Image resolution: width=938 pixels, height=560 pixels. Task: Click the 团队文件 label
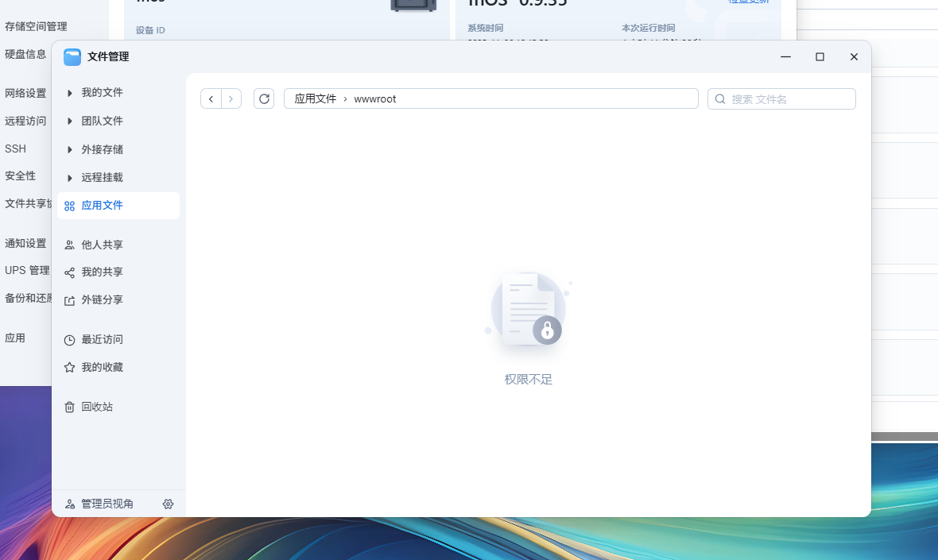click(x=103, y=121)
